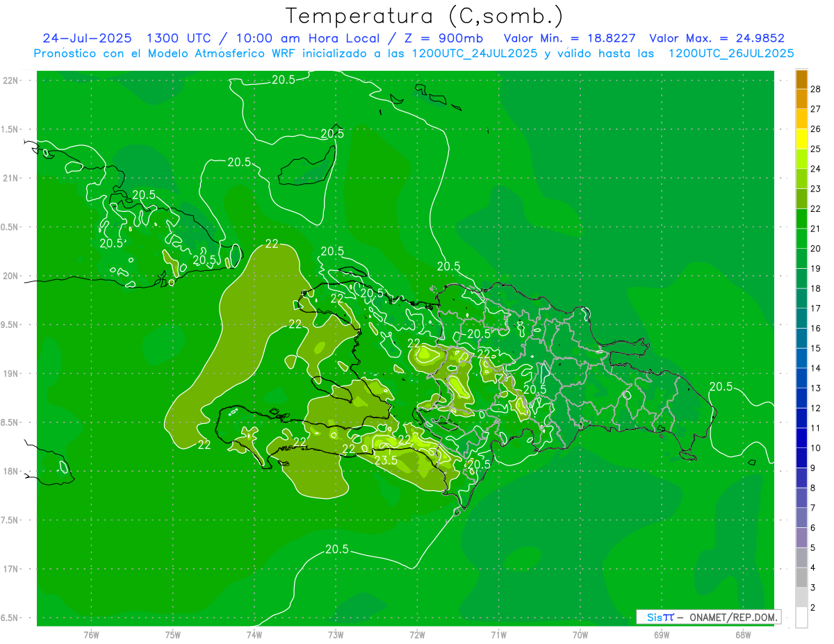Pick the legend swatch between 23 and 24

click(x=801, y=179)
